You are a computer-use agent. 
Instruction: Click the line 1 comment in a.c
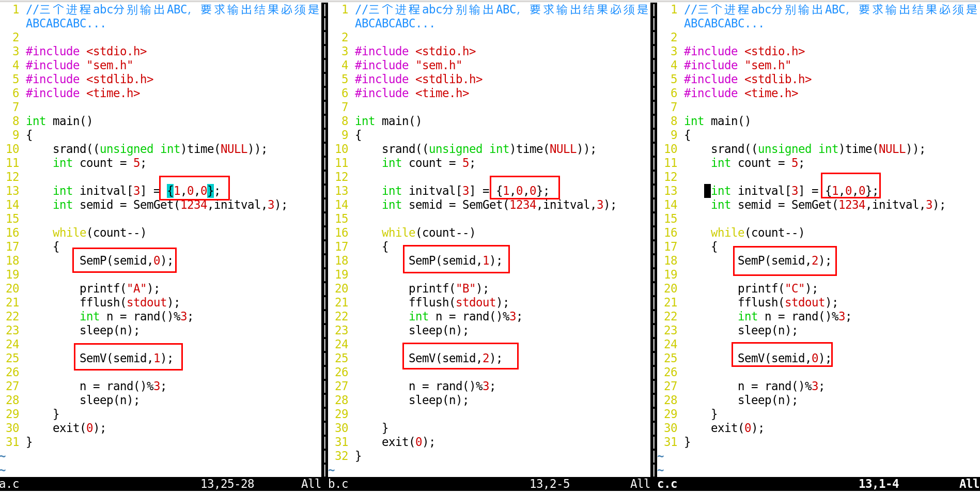[x=173, y=17]
